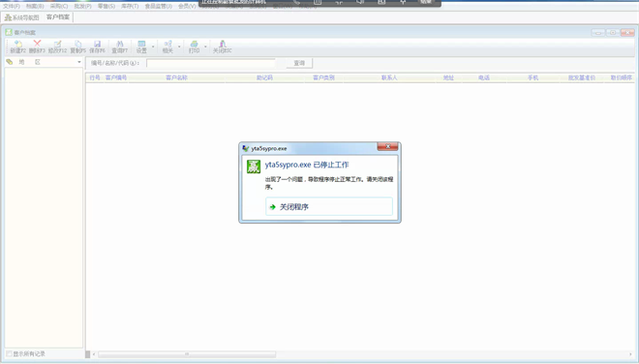Open the 采购(C) menu
Screen dimensions: 639x364
coord(59,6)
